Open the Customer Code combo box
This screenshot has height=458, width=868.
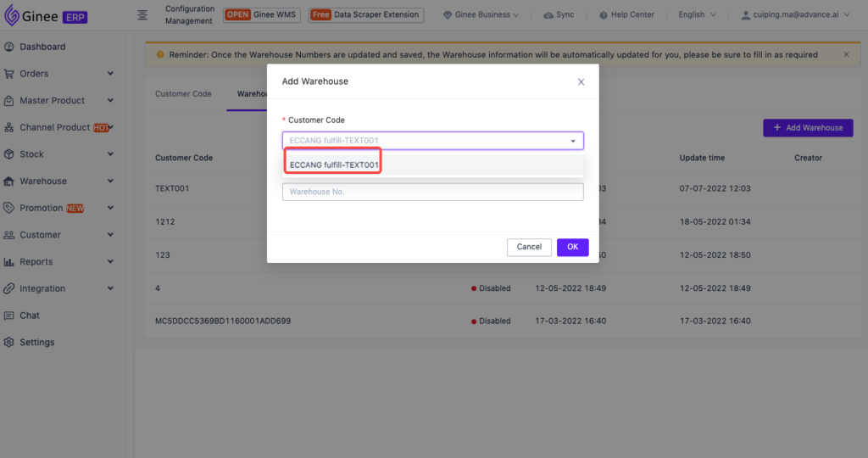click(x=433, y=141)
